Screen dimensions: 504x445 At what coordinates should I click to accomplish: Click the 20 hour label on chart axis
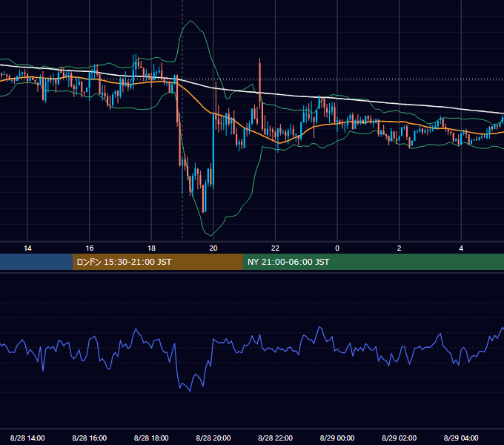(213, 248)
